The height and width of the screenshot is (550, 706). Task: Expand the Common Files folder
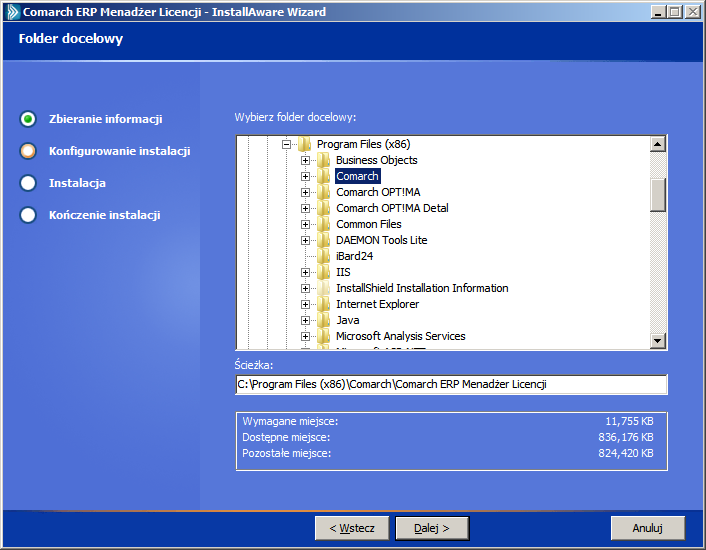305,225
